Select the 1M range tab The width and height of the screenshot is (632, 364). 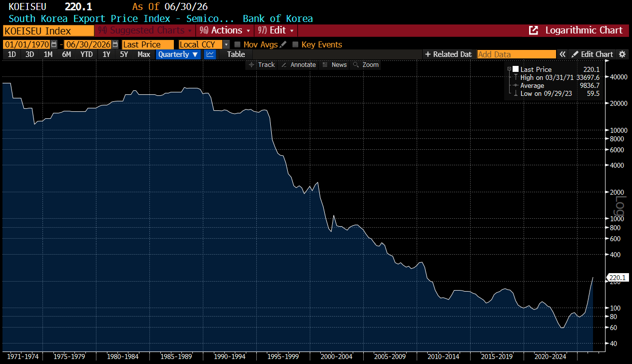(x=48, y=54)
